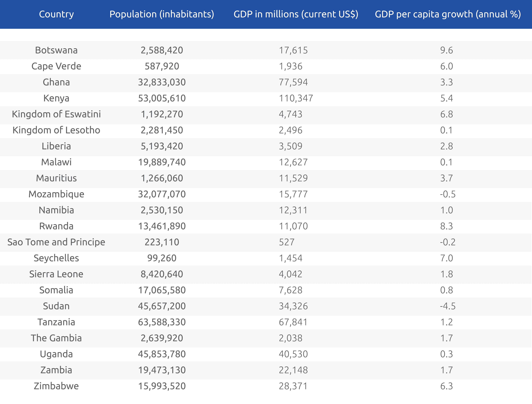The height and width of the screenshot is (404, 532).
Task: Click the GDP per capita growth header
Action: tap(448, 14)
